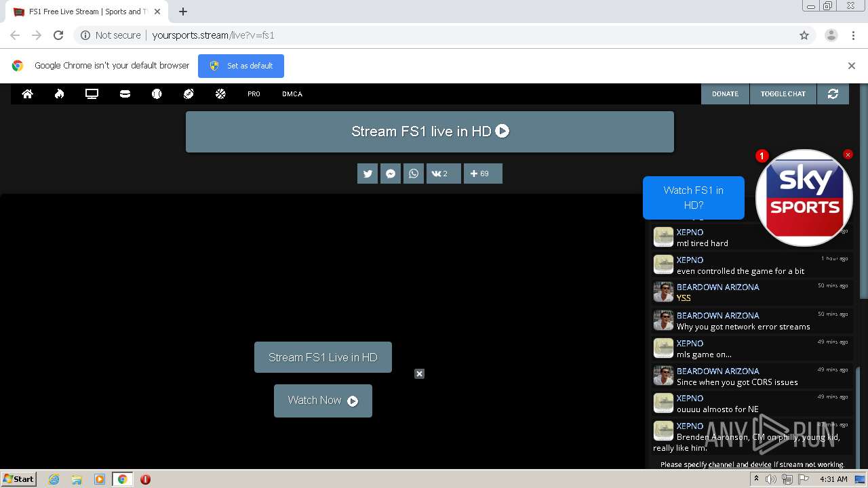The image size is (868, 488).
Task: Open the Chrome profile avatar
Action: [831, 35]
